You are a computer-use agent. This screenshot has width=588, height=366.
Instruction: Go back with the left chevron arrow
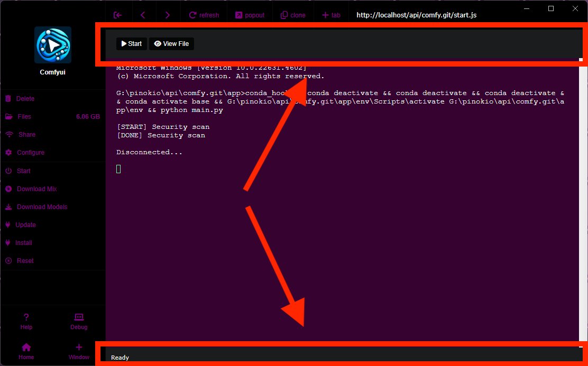pyautogui.click(x=143, y=15)
